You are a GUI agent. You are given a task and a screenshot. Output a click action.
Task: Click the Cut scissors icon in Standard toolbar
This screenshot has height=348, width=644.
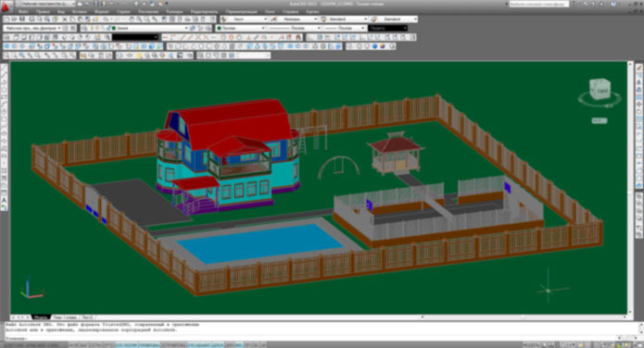[x=65, y=19]
